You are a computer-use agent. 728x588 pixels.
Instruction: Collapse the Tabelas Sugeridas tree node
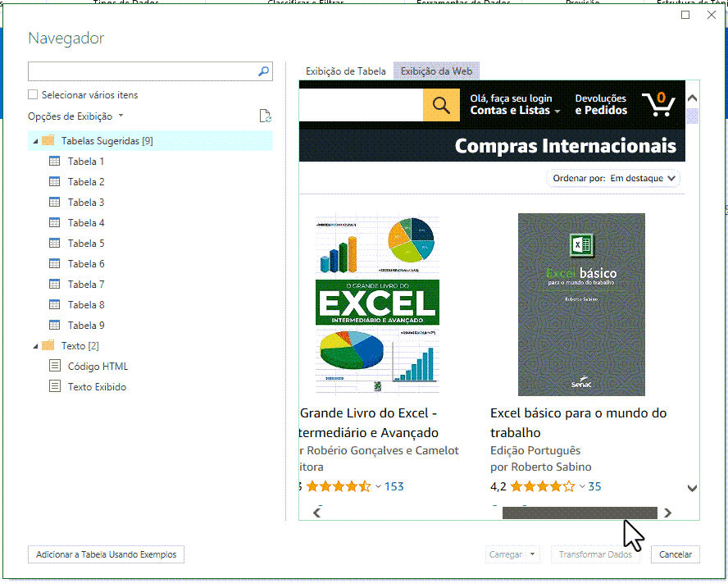[x=35, y=141]
